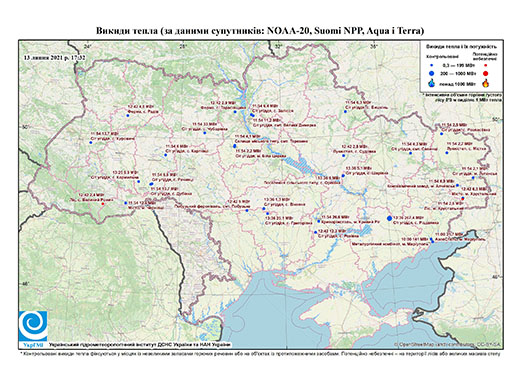
Task: Click the blue flame icon in legend
Action: pyautogui.click(x=432, y=83)
